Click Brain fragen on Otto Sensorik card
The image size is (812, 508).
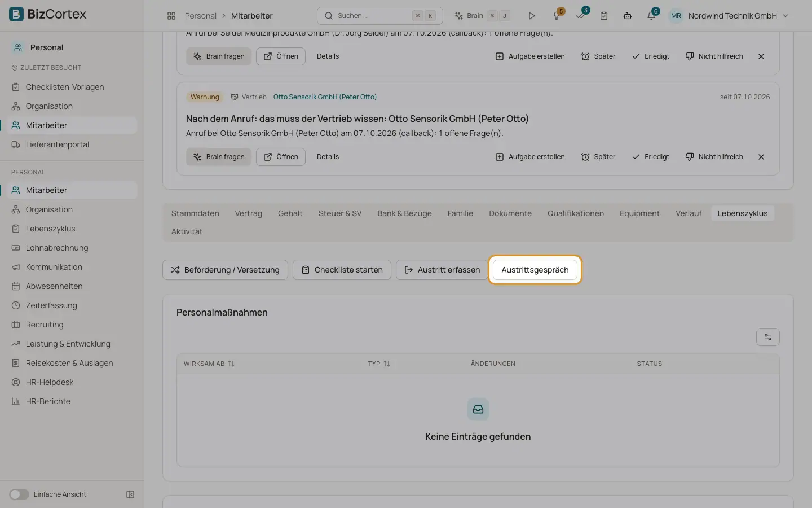click(x=219, y=157)
